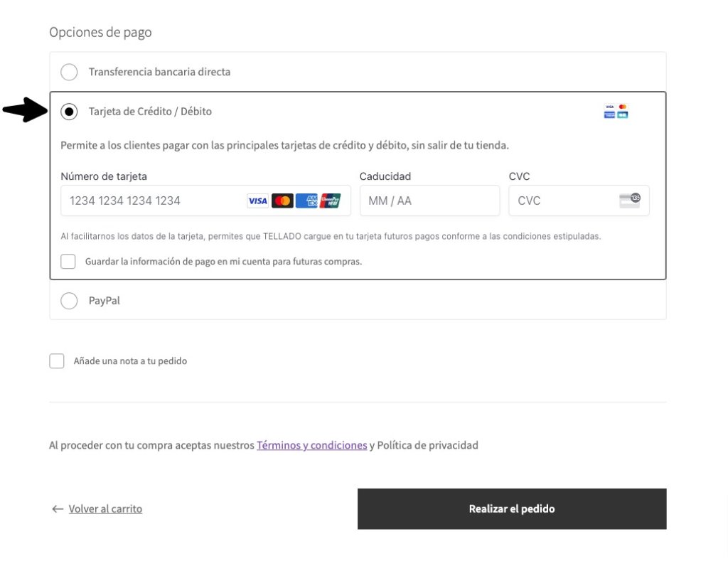Viewport: 728px width, 576px height.
Task: Click the Tarjeta de Crédito / Débito label
Action: pos(150,112)
